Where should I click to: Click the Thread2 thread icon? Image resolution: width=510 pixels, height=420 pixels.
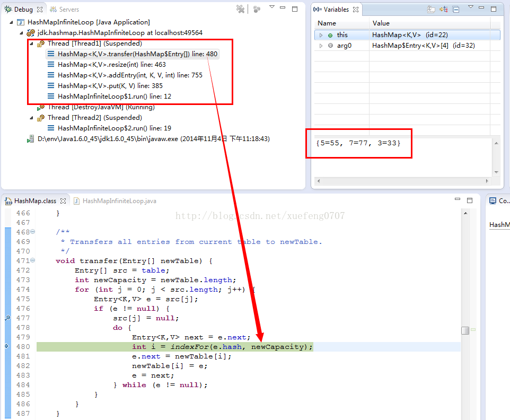[x=41, y=118]
